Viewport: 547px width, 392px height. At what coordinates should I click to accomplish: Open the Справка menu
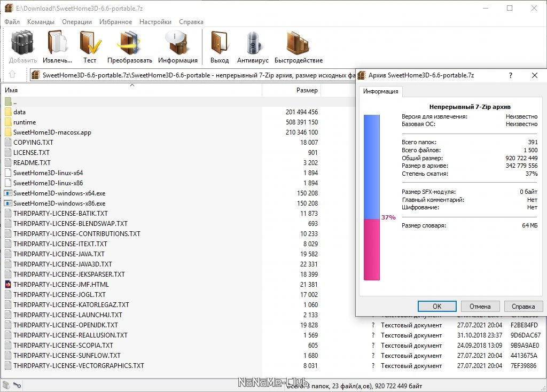(191, 21)
